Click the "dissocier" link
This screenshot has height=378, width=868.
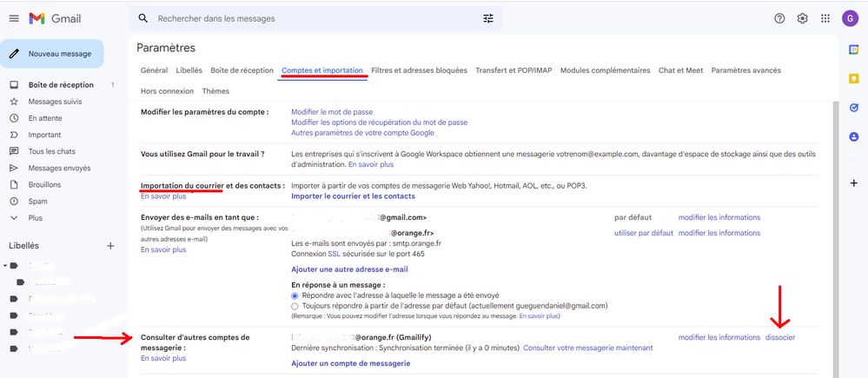(779, 337)
